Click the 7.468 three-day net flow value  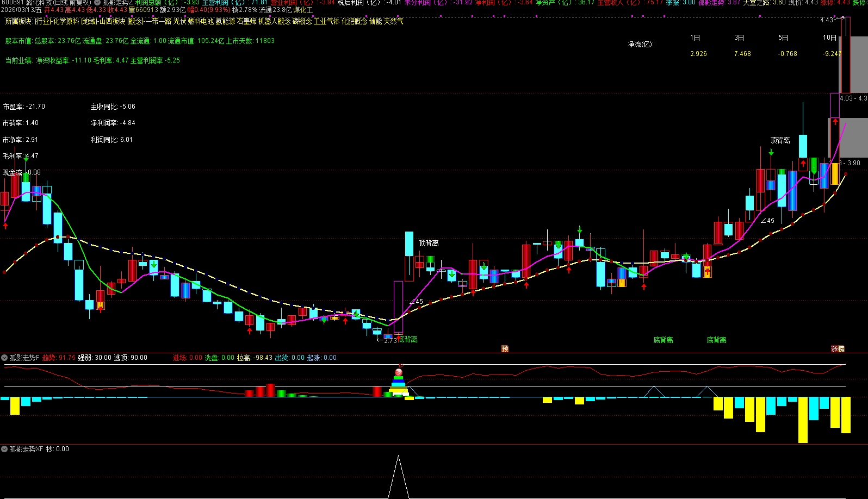[742, 54]
